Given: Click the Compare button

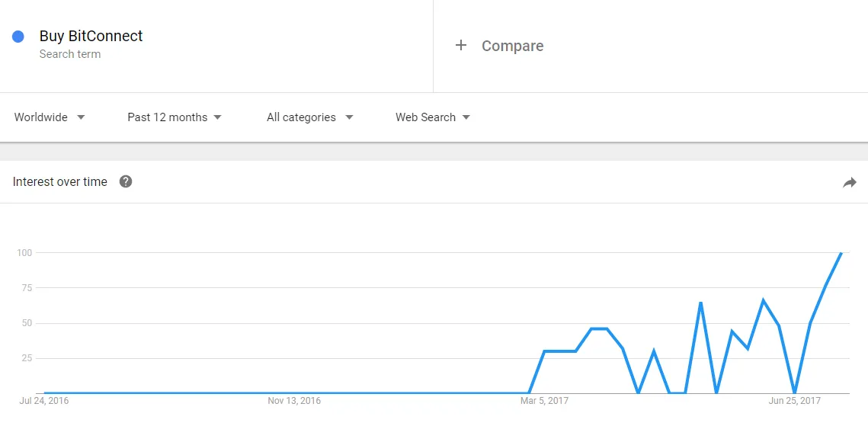Looking at the screenshot, I should (x=498, y=46).
